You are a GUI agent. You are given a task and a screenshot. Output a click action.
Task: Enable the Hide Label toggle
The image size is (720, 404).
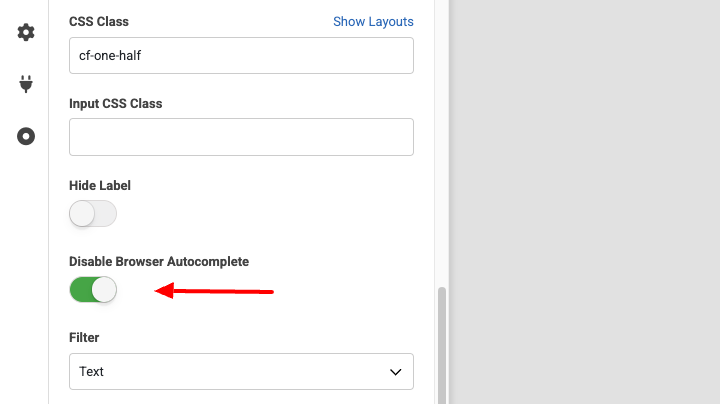(x=93, y=213)
